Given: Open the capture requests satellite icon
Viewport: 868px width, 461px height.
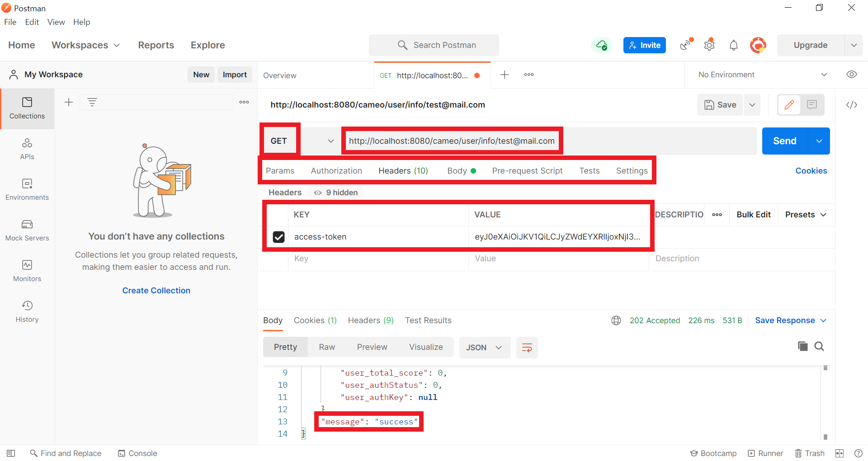Looking at the screenshot, I should coord(686,45).
